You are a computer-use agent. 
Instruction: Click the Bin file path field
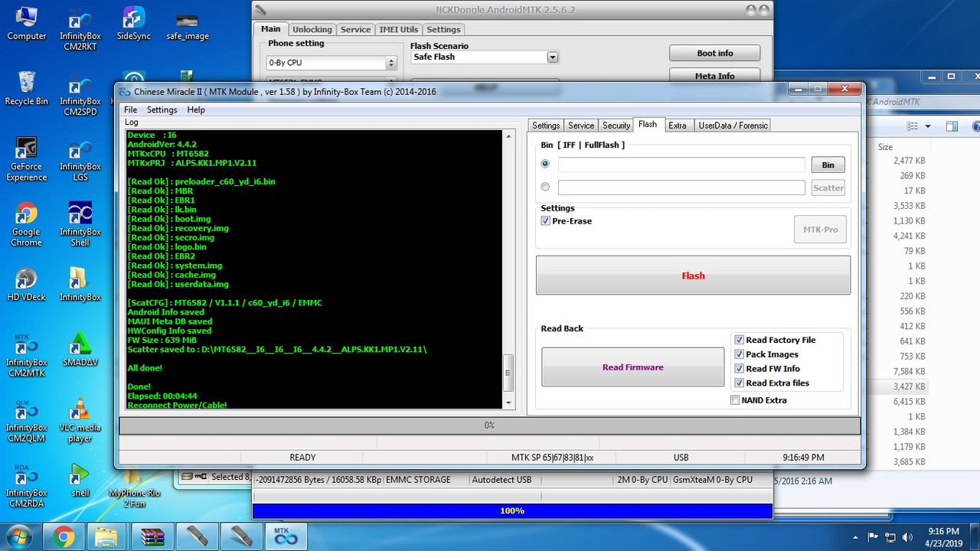[681, 165]
